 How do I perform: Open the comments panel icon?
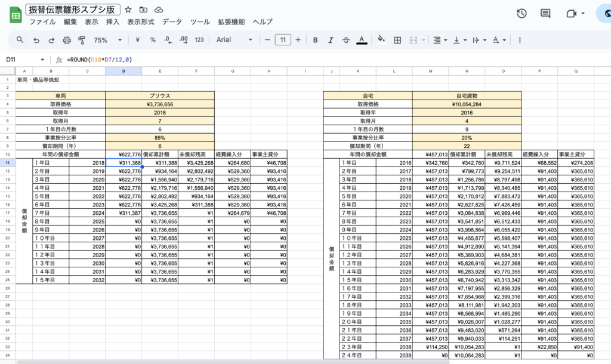pyautogui.click(x=545, y=13)
